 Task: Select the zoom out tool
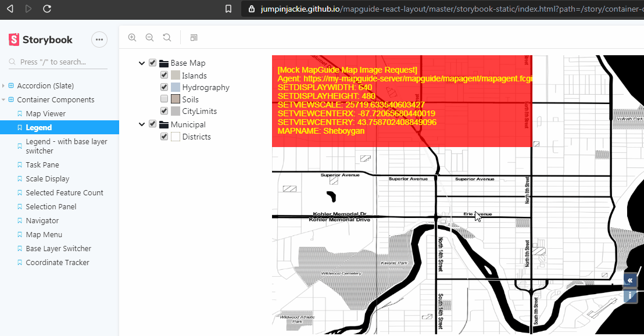[x=149, y=37]
